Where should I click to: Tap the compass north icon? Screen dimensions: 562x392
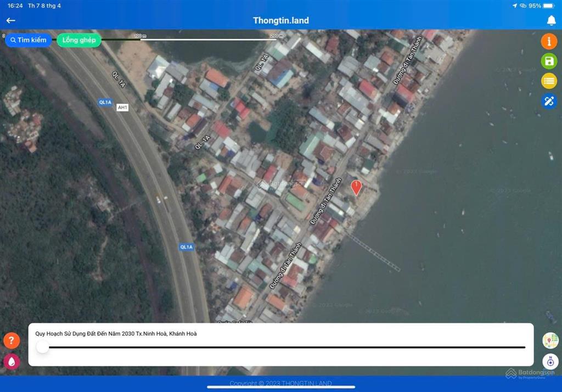[x=550, y=361]
